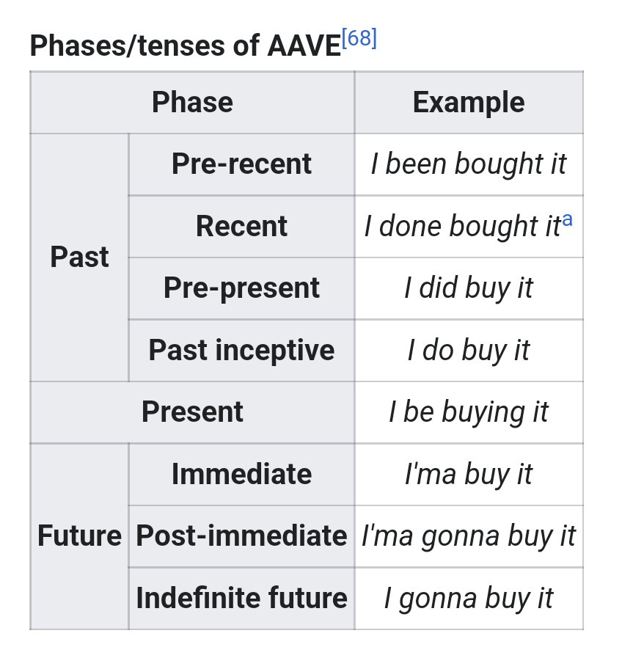This screenshot has width=644, height=669.
Task: Click the 'Phases/tenses of AAVE' table caption
Action: tap(186, 46)
